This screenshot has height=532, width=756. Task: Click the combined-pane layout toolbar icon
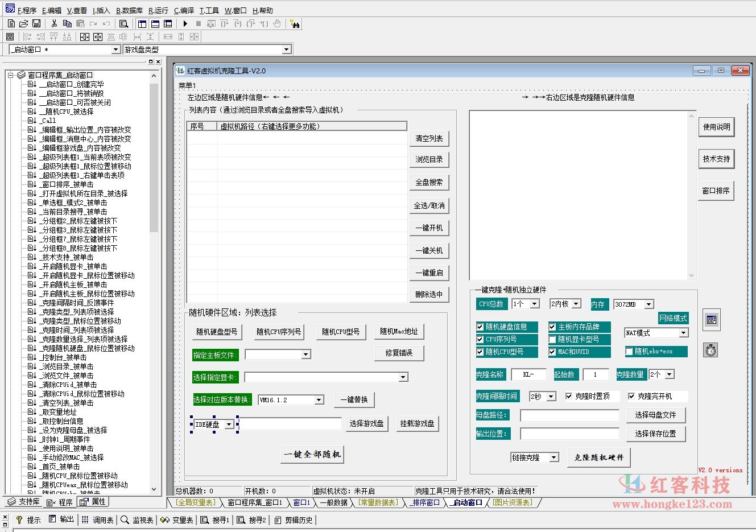[x=168, y=24]
